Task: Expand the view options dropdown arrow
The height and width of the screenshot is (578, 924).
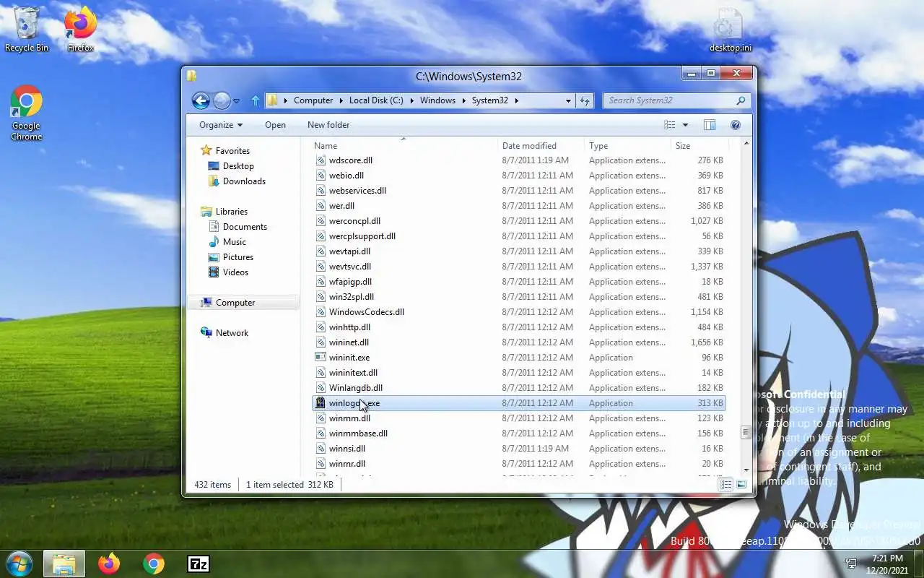Action: pyautogui.click(x=685, y=125)
